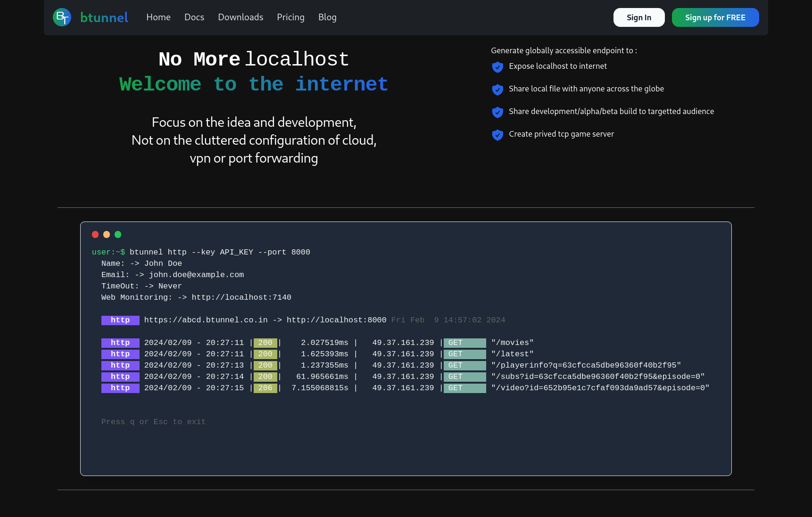This screenshot has width=812, height=517.
Task: Click the '61.965661ms' latency value
Action: point(322,377)
